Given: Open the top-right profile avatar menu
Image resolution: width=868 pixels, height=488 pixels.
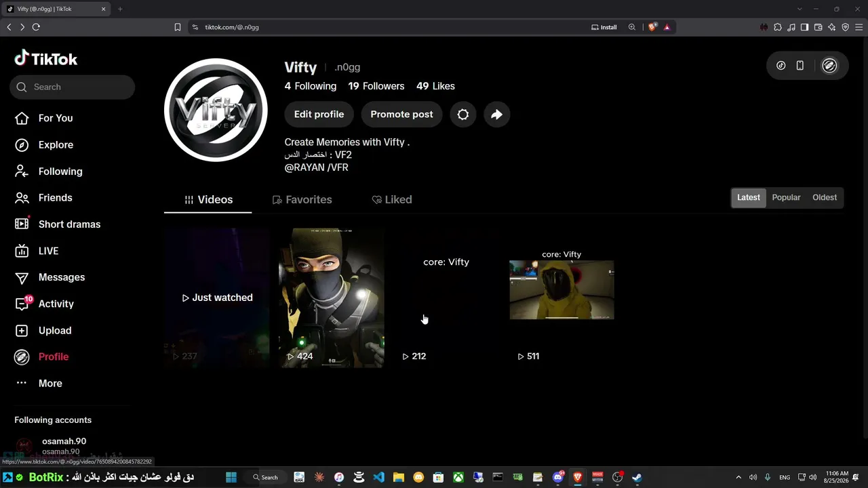Looking at the screenshot, I should click(x=829, y=66).
